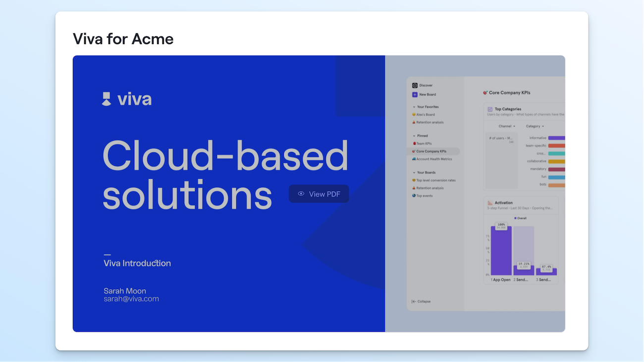Viewport: 644px width, 362px height.
Task: Click the Top Categories chart icon
Action: [490, 109]
